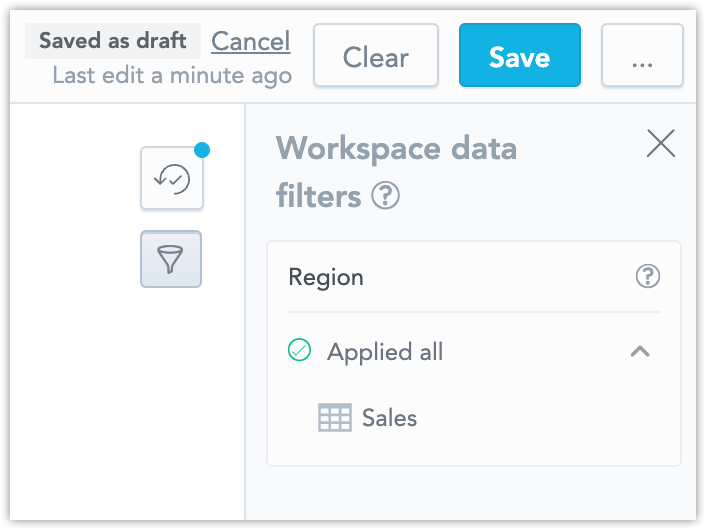Image resolution: width=706 pixels, height=530 pixels.
Task: Click the Region help question icon
Action: [648, 276]
